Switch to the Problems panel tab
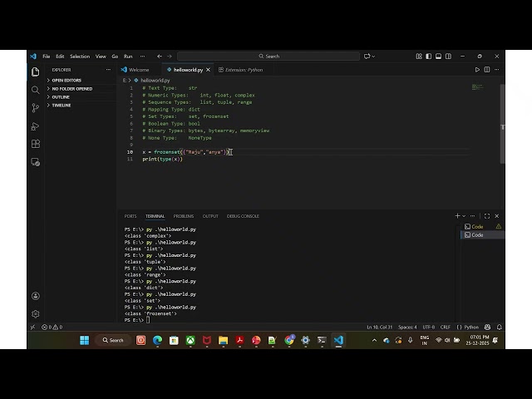532x399 pixels. pyautogui.click(x=184, y=216)
